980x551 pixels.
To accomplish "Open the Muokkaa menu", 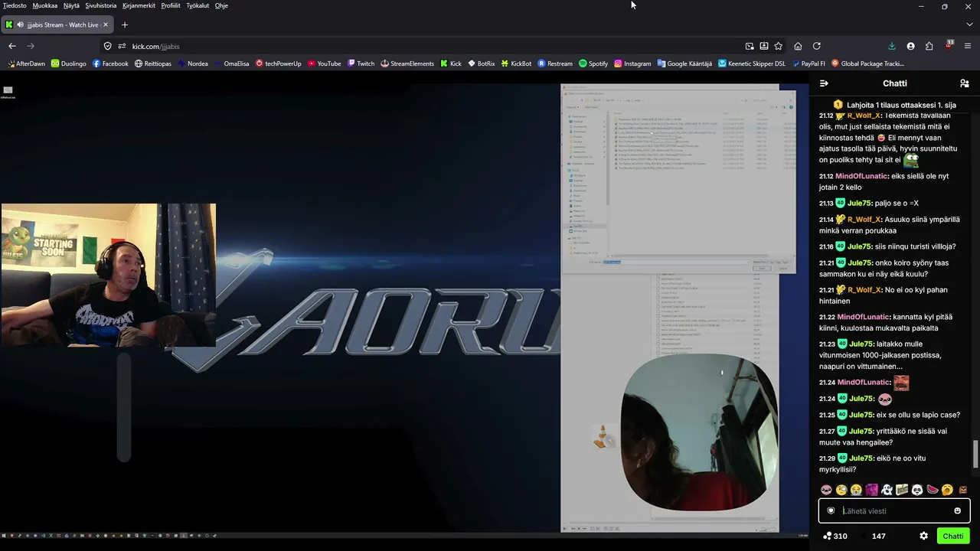I will (45, 5).
